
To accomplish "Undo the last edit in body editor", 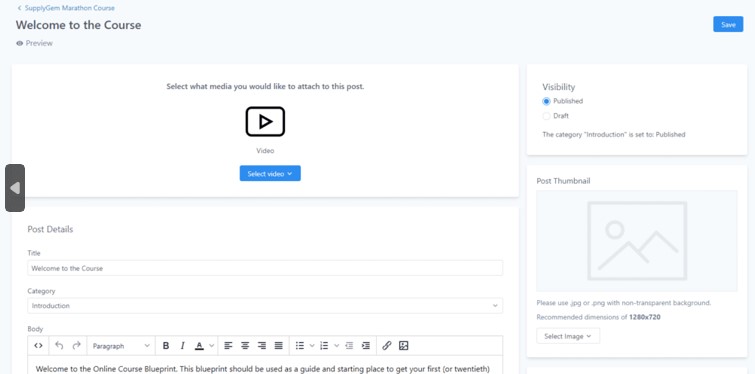I will click(59, 346).
